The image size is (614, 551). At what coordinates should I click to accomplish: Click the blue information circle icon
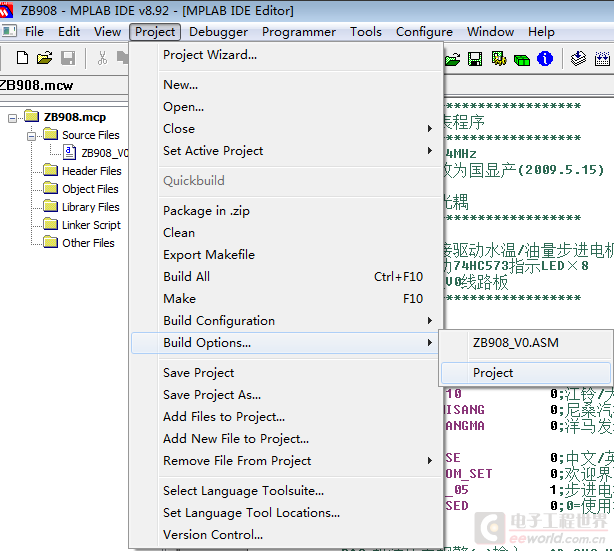pos(545,59)
